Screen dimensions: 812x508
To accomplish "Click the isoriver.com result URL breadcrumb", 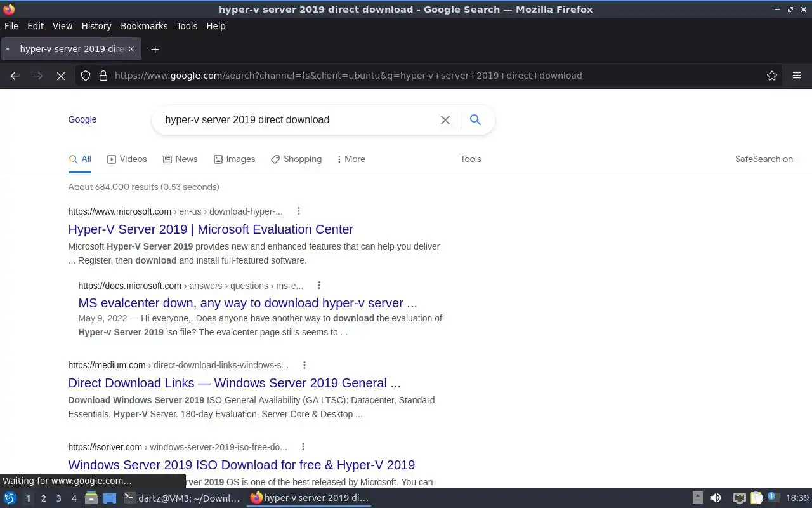I will 178,447.
